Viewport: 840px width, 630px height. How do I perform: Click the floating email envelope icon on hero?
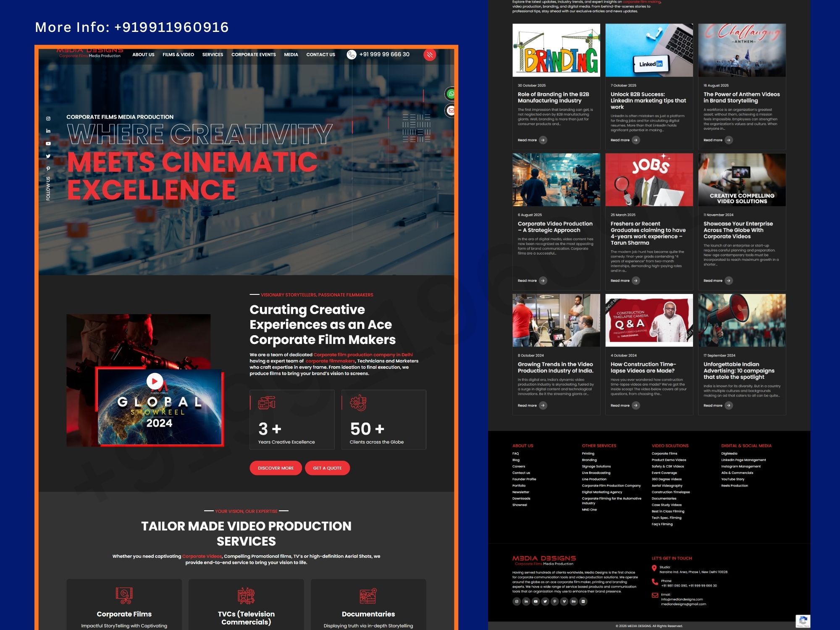(451, 110)
